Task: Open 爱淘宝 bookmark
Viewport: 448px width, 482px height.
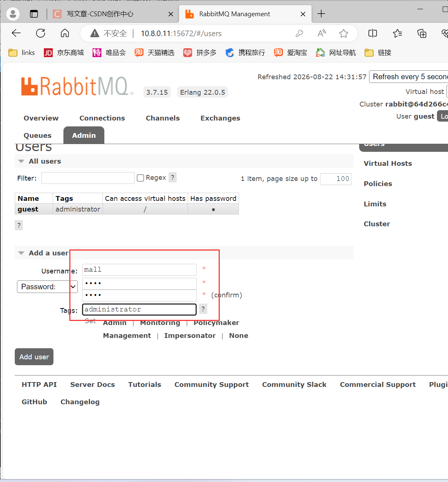Action: 291,53
